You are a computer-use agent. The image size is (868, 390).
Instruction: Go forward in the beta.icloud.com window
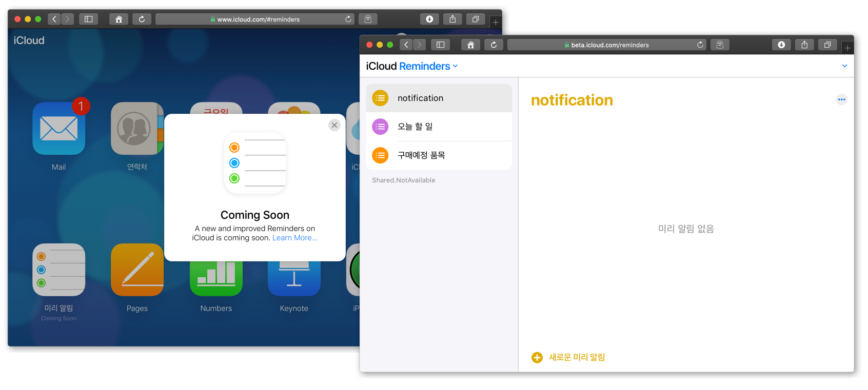pyautogui.click(x=419, y=45)
